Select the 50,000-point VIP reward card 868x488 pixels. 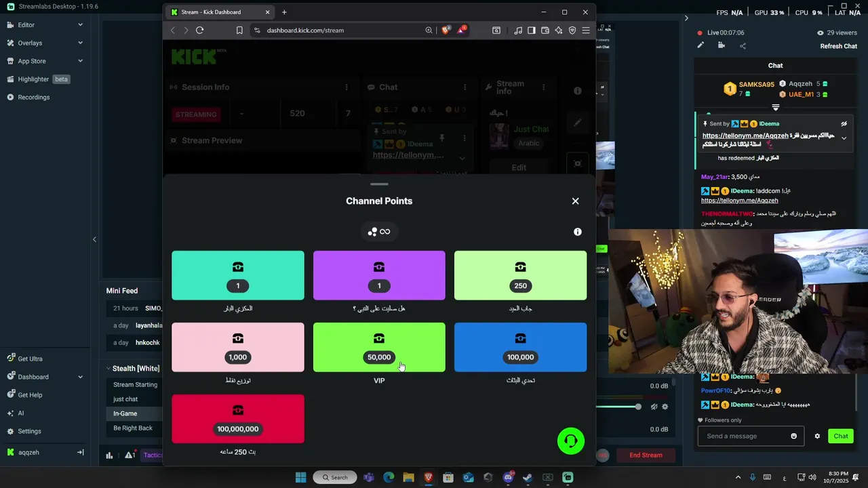tap(379, 347)
